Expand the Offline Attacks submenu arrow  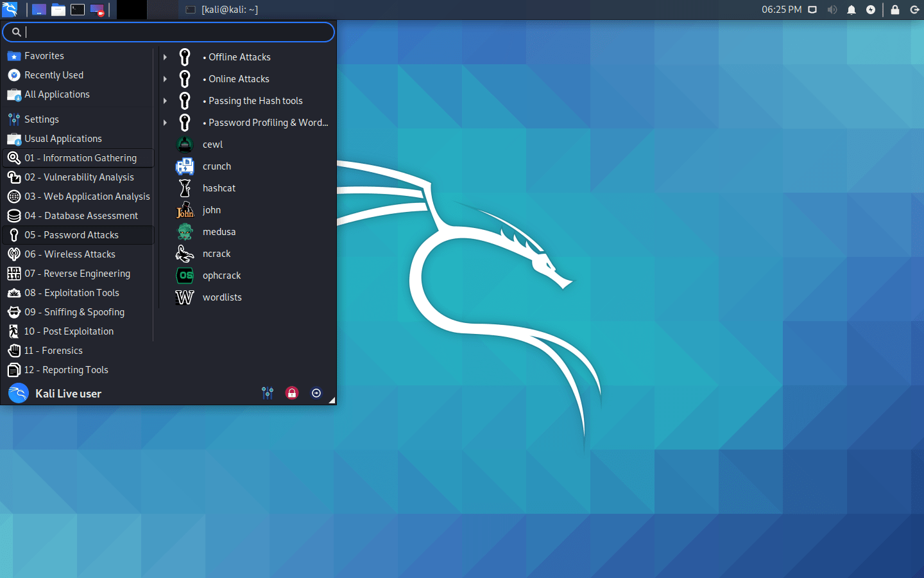(x=165, y=57)
